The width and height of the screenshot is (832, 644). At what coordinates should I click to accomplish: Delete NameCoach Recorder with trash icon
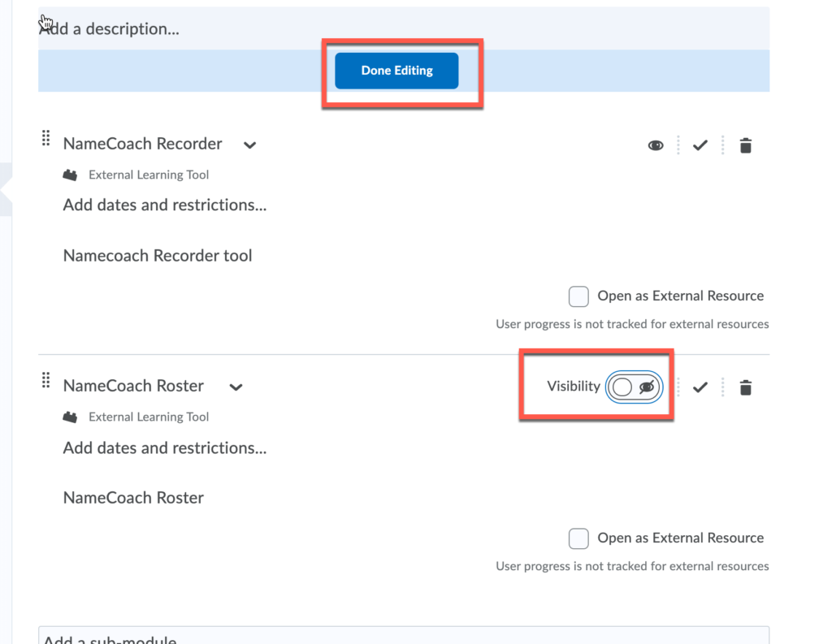pos(746,145)
